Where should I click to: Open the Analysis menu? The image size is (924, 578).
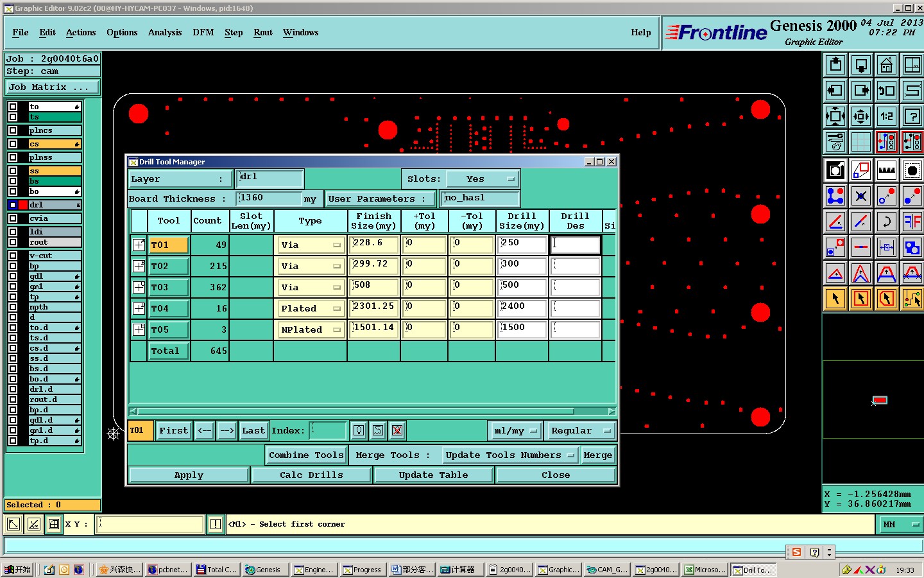point(165,33)
